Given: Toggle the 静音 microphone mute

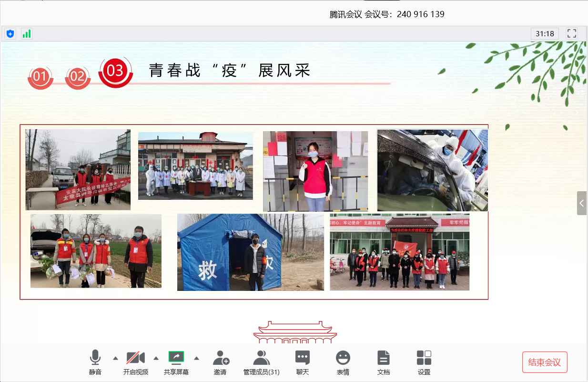Looking at the screenshot, I should (x=95, y=361).
